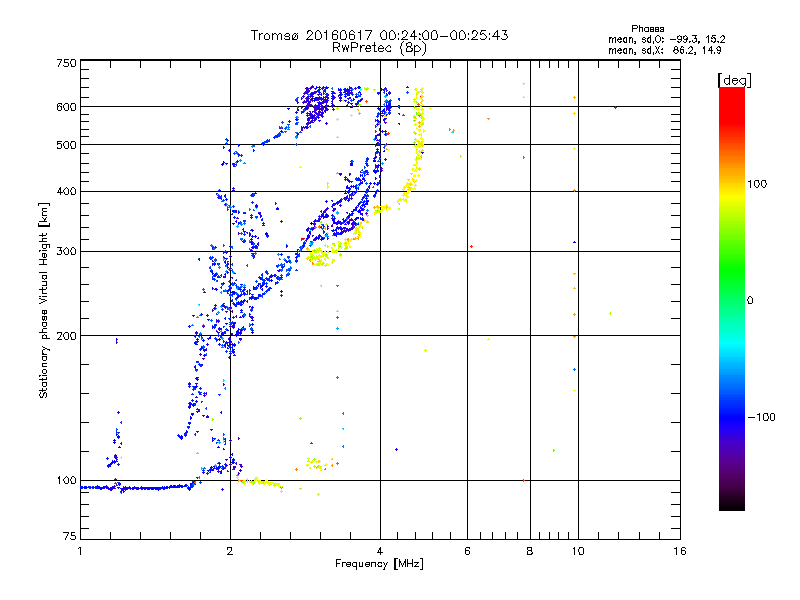Select the 'mean, sd,X: 86.2, 14.9' text

[x=664, y=50]
